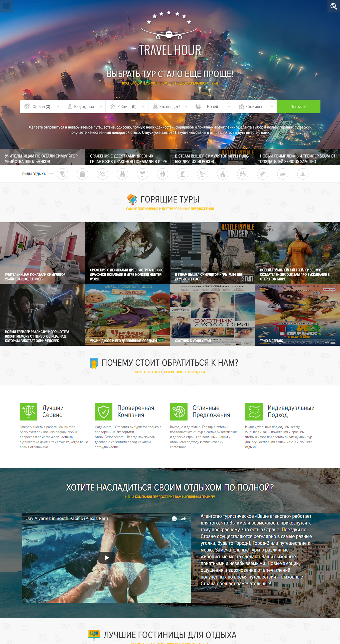Select the family with luggage rest icon
Viewport: 340px width, 644px height.
pyautogui.click(x=243, y=174)
